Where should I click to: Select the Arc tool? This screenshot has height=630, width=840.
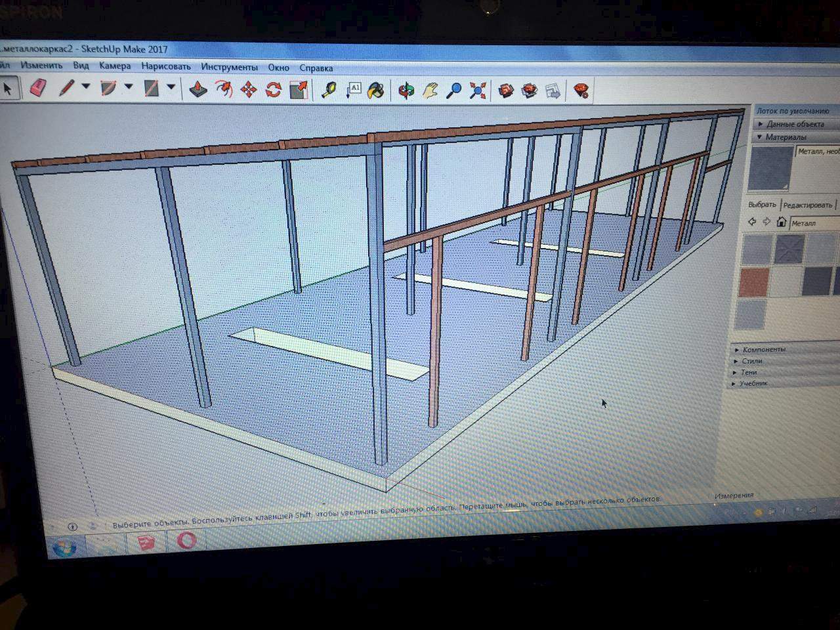tap(108, 88)
